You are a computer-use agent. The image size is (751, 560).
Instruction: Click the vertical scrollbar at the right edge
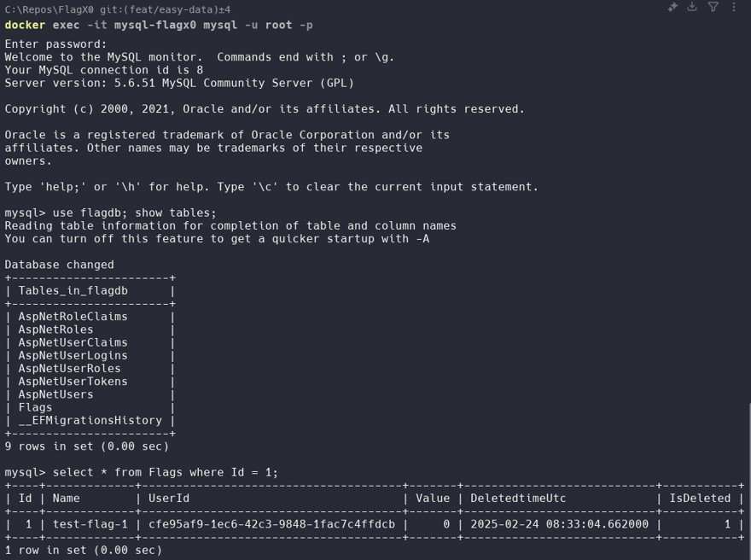[x=749, y=481]
